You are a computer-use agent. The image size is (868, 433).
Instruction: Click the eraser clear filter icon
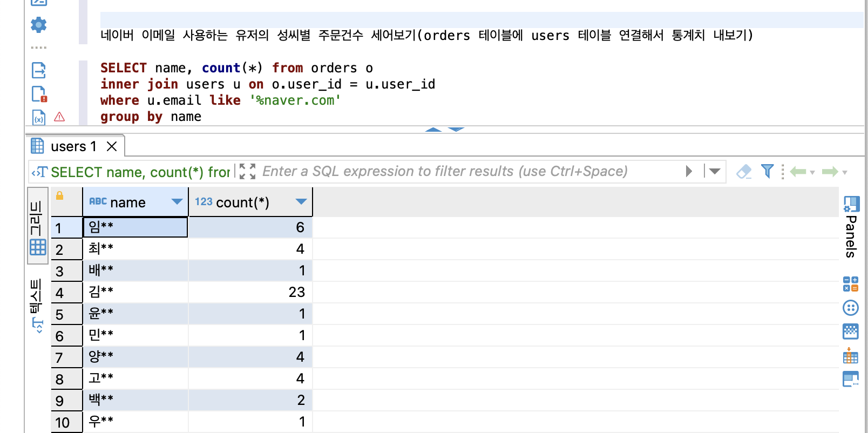pyautogui.click(x=744, y=171)
